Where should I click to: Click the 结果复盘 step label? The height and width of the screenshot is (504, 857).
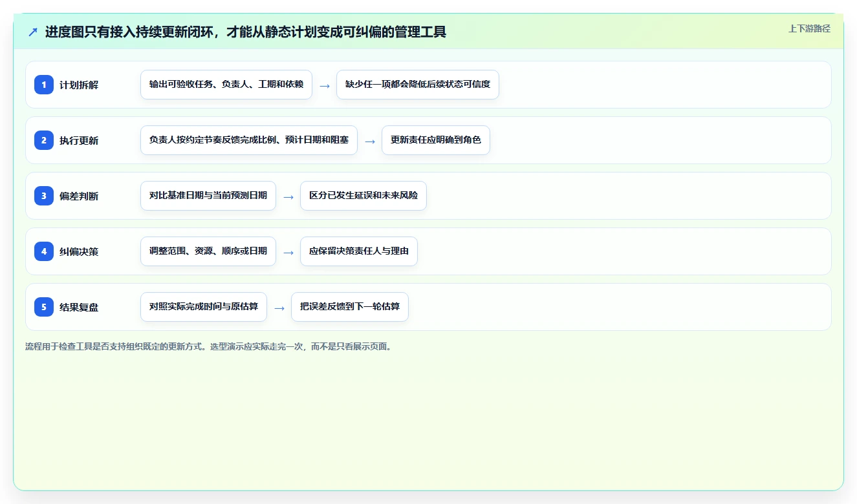click(79, 307)
